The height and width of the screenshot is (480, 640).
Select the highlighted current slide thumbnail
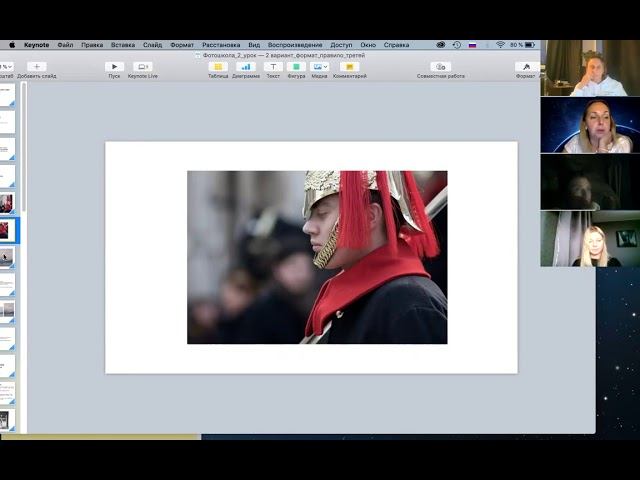click(7, 230)
